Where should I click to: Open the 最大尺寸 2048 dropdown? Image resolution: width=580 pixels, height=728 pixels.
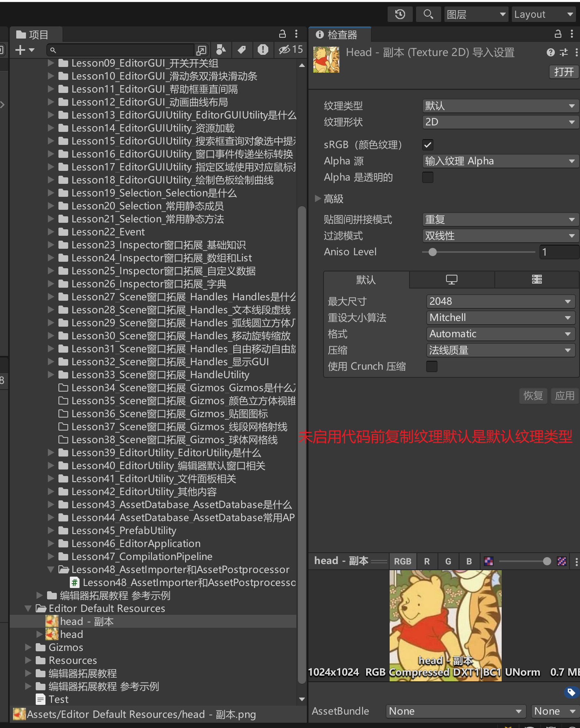500,302
